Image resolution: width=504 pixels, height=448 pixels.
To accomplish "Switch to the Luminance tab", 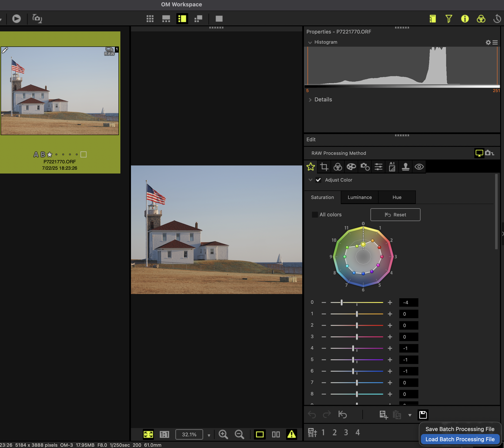I will click(x=359, y=197).
